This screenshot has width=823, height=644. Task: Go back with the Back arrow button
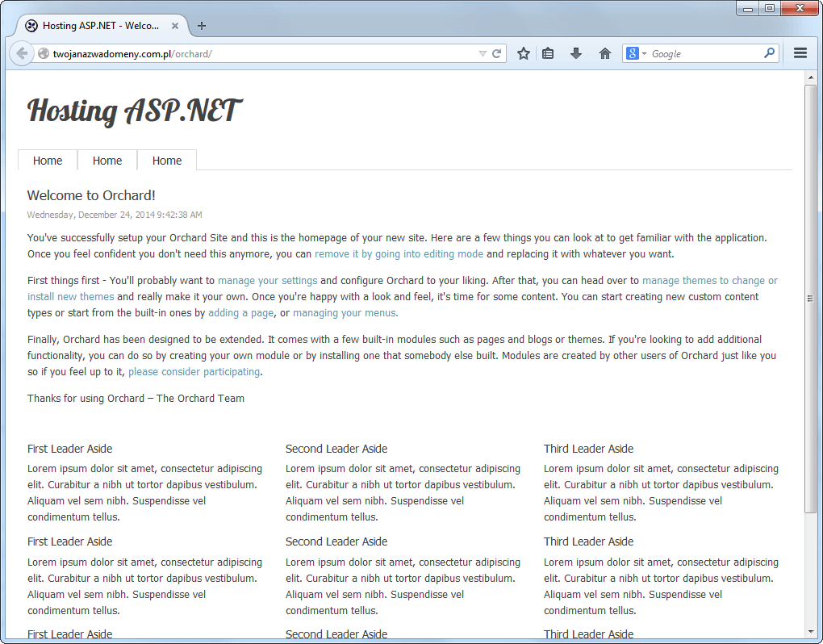pyautogui.click(x=22, y=53)
